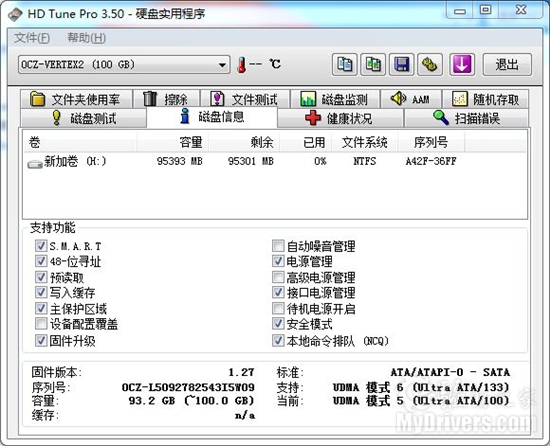Click the UDMA 模式 5 current value
Image resolution: width=550 pixels, height=446 pixels.
tap(421, 400)
